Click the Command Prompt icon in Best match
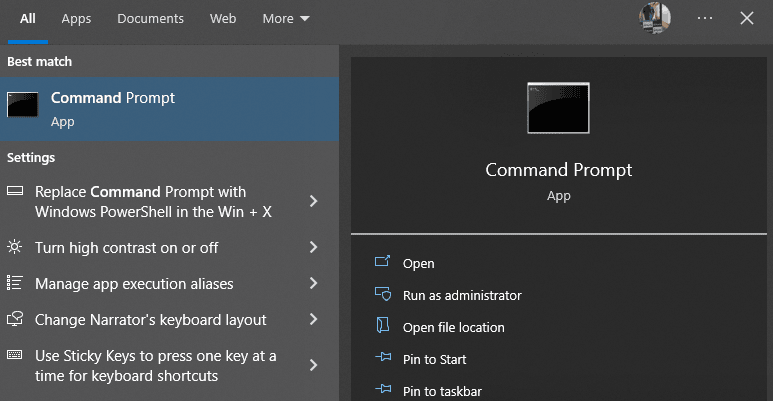 [x=23, y=105]
